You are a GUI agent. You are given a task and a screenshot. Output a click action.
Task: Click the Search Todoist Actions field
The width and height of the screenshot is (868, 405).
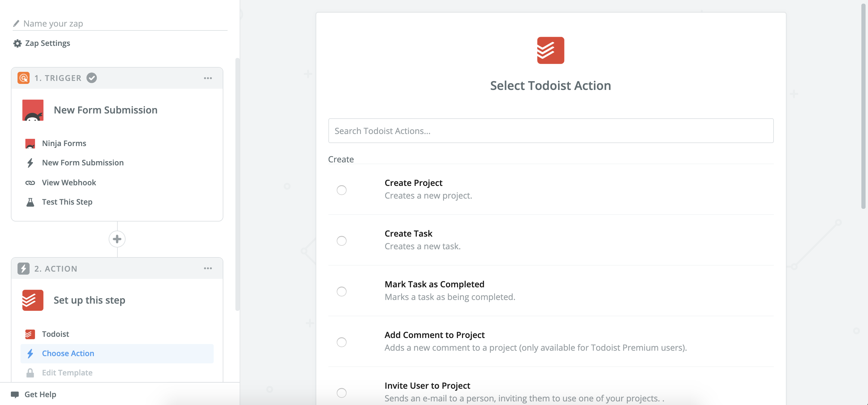550,131
